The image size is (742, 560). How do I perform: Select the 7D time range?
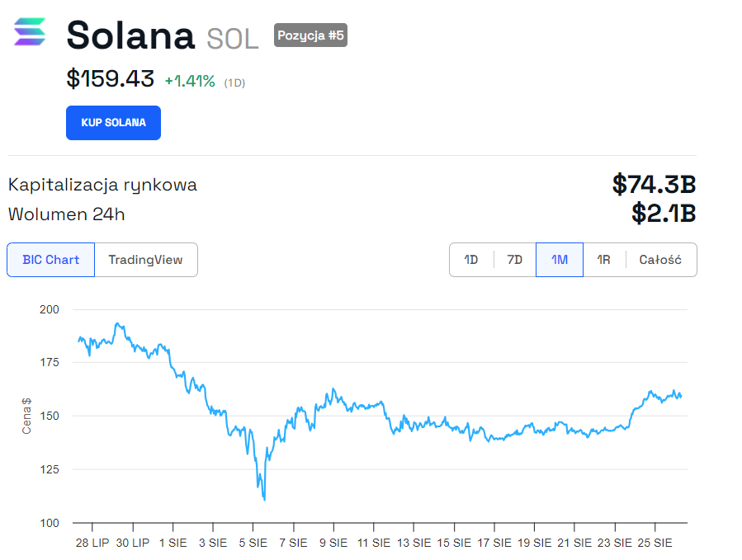(514, 260)
